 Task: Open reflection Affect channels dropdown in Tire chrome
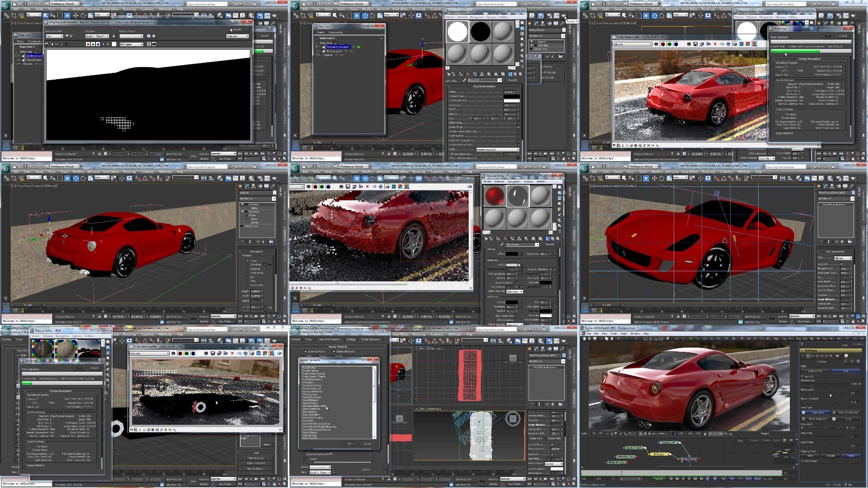click(x=515, y=292)
